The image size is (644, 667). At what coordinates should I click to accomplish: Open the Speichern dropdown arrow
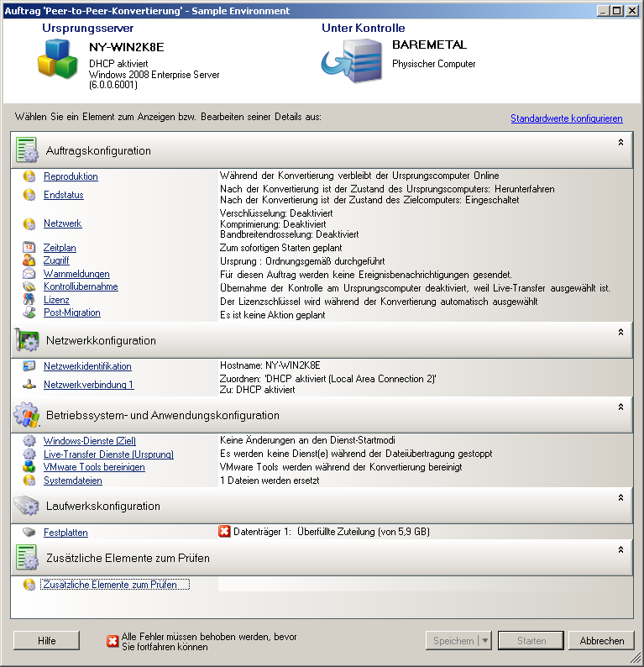[484, 641]
